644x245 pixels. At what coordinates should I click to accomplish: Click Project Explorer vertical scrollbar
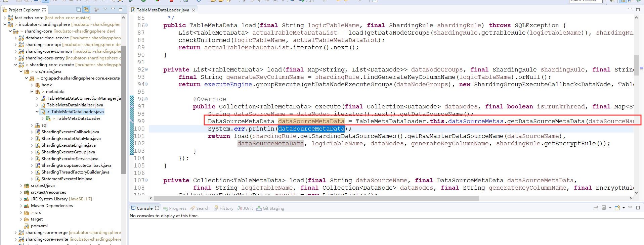[123, 109]
